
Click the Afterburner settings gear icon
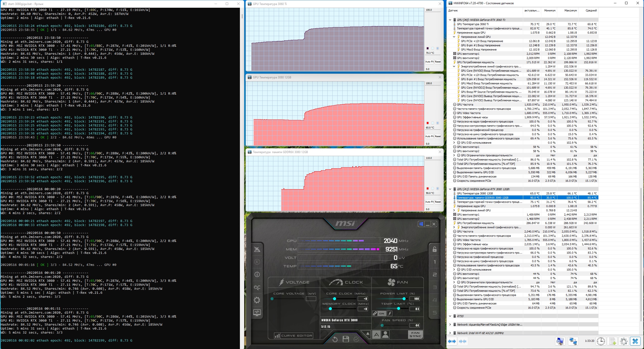pos(257,300)
